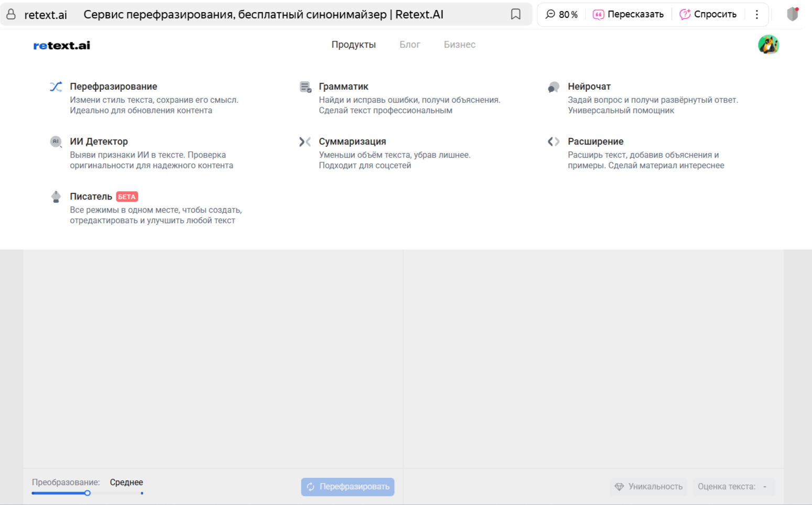Click the Суммаризация arrows icon
812x505 pixels.
[305, 141]
